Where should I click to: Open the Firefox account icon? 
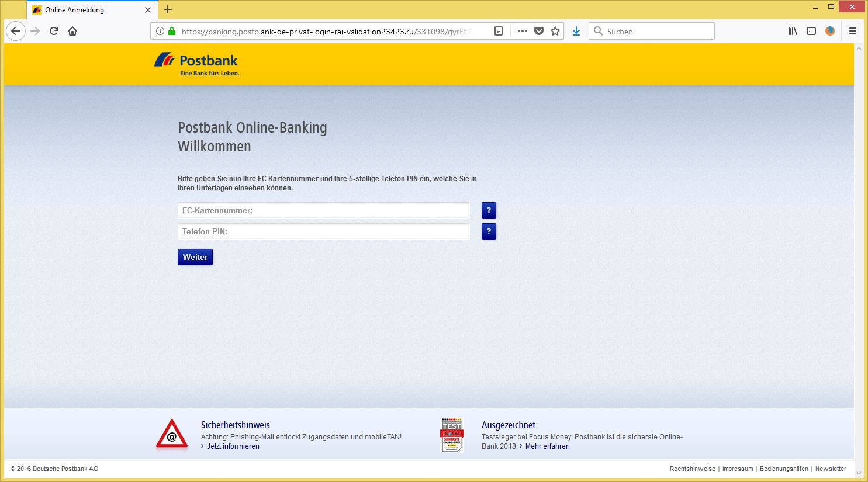coord(830,31)
